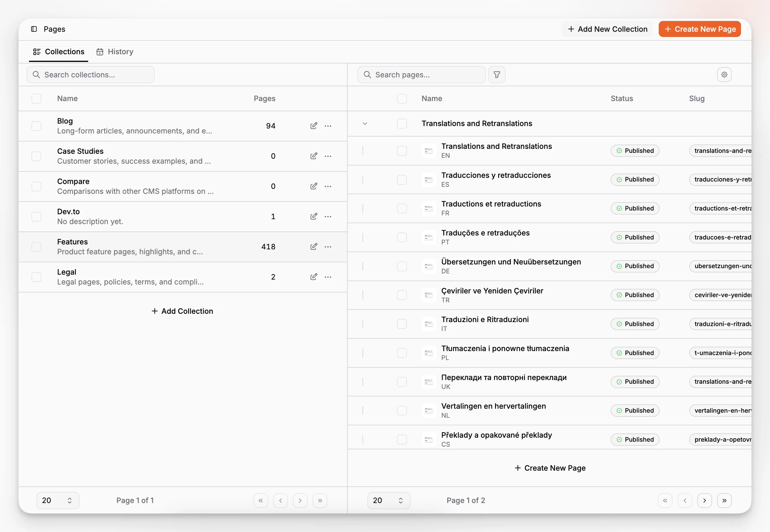The image size is (770, 532).
Task: Go to next pages-table page
Action: tap(704, 500)
